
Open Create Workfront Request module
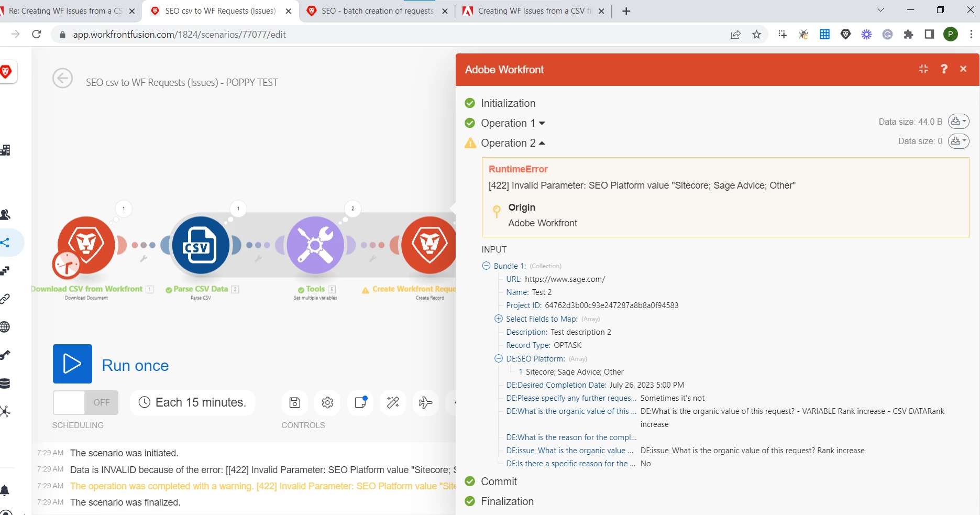point(428,245)
